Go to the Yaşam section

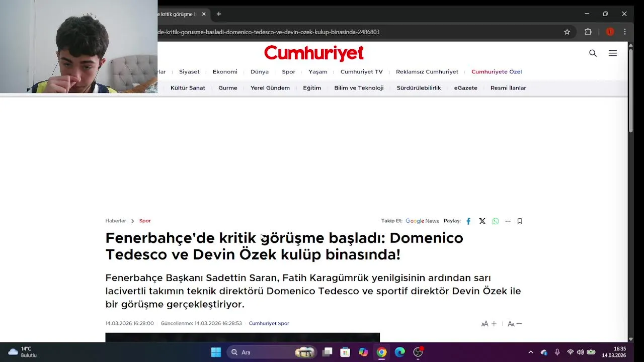[x=318, y=72]
